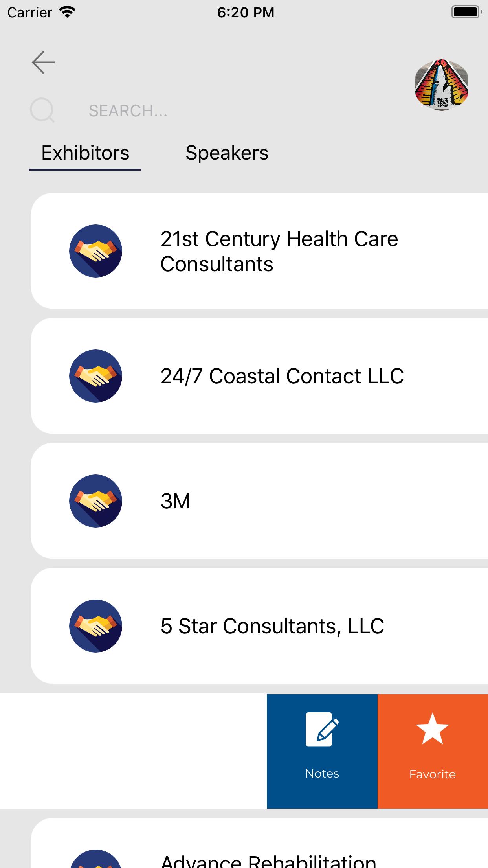The image size is (488, 868).
Task: Tap the Favorite star icon
Action: click(x=432, y=729)
